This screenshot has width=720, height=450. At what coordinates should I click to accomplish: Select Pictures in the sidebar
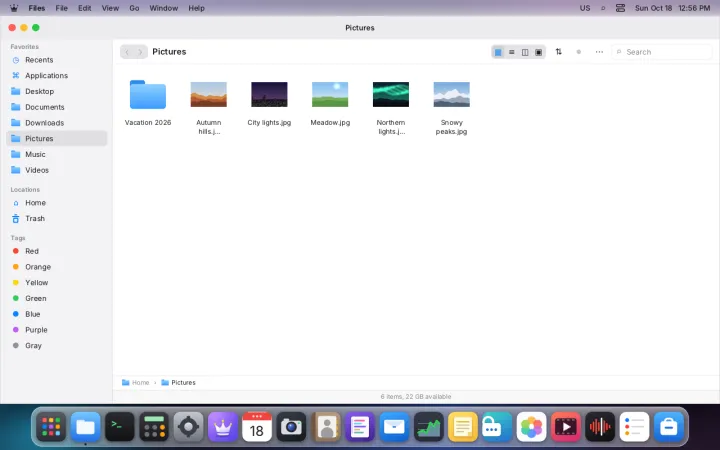coord(56,138)
